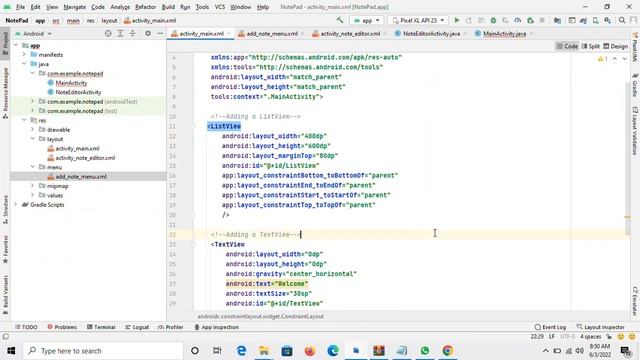Switch to NoteEditorActivity.java tab

(431, 34)
